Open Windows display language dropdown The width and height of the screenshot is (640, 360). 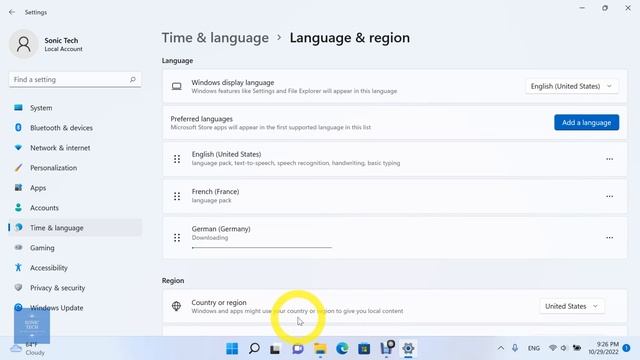[x=571, y=86]
